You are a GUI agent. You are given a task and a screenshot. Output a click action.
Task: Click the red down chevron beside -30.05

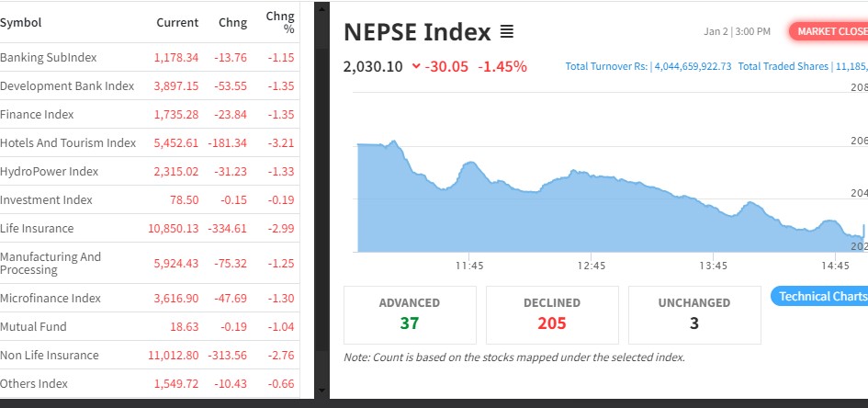click(416, 66)
